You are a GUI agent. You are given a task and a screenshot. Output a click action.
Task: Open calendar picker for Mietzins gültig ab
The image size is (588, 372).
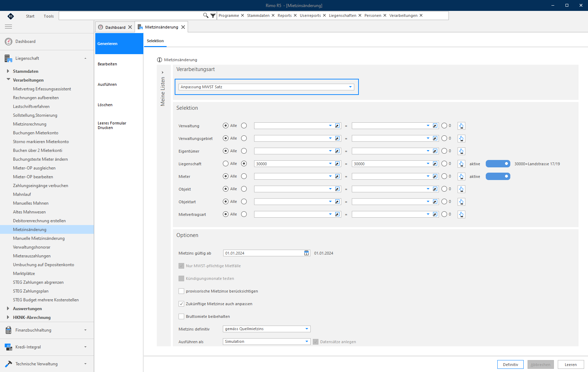pyautogui.click(x=306, y=253)
